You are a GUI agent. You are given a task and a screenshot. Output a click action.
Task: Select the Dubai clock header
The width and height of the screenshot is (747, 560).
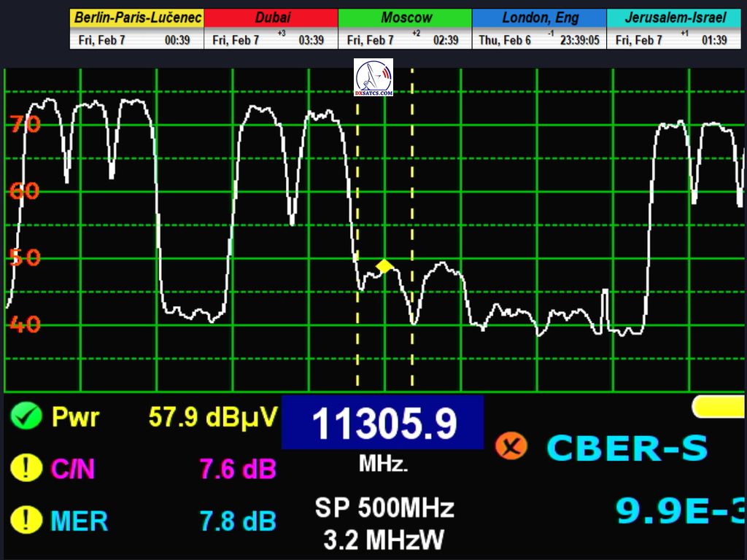click(x=271, y=18)
